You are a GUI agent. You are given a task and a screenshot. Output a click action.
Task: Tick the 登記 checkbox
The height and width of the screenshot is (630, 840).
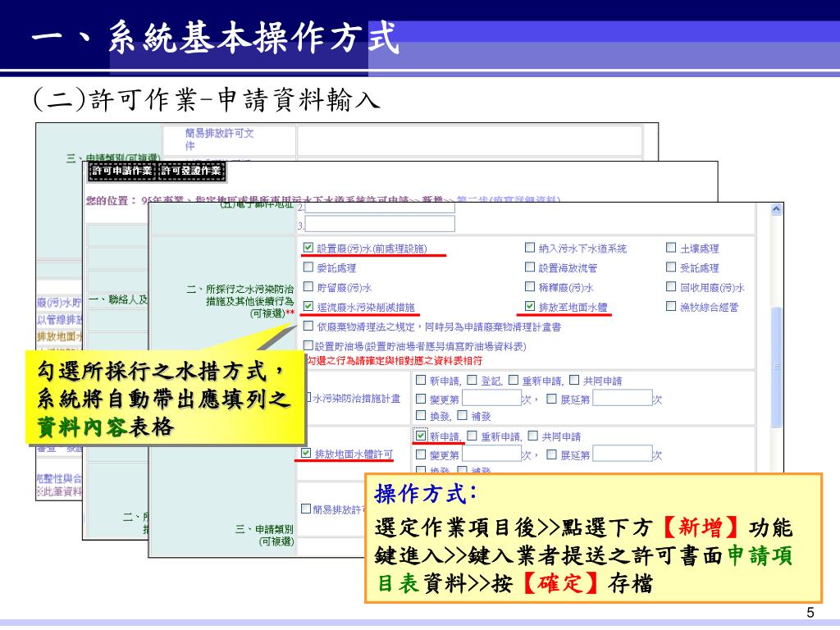[x=472, y=380]
